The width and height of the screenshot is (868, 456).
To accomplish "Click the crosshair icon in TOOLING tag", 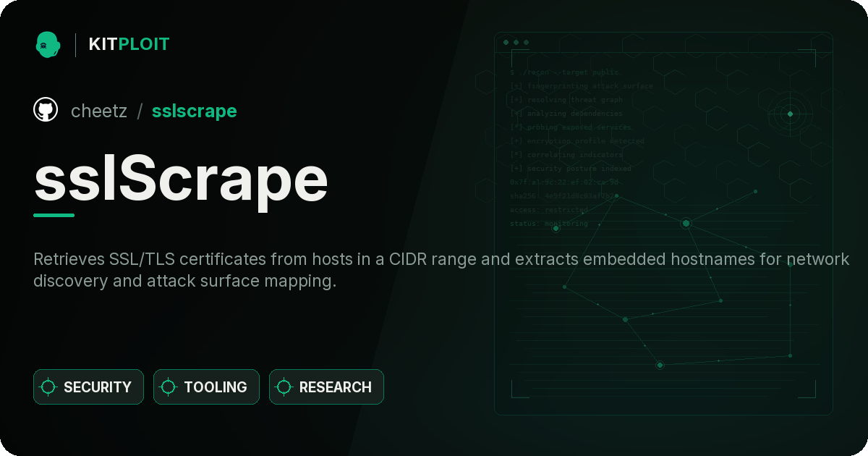I will click(x=169, y=387).
